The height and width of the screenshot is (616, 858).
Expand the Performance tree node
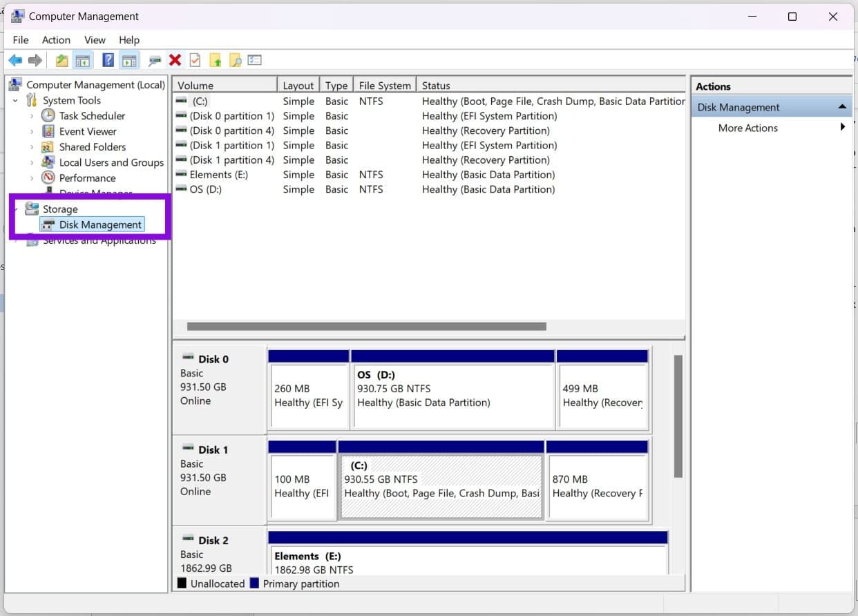pyautogui.click(x=32, y=178)
